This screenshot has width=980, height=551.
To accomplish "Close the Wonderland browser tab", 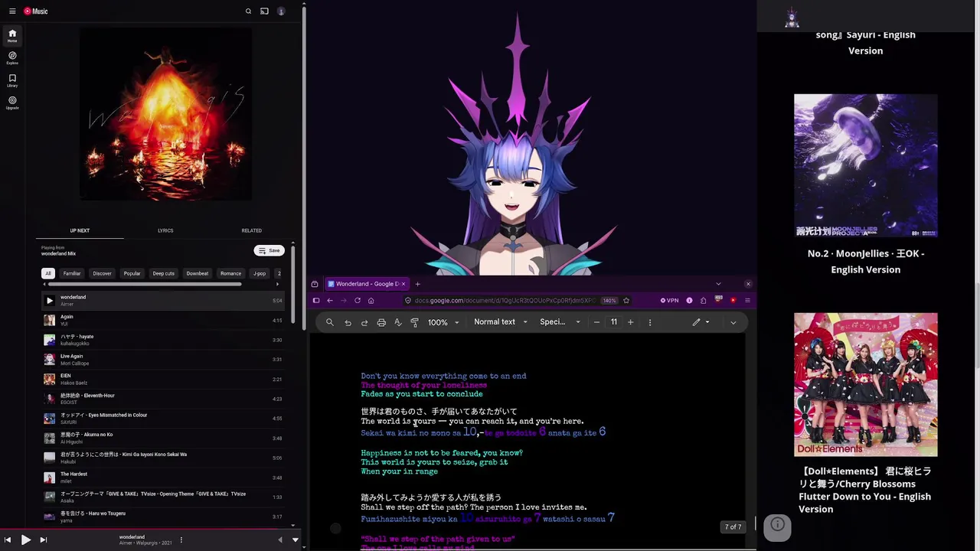I will (x=403, y=284).
